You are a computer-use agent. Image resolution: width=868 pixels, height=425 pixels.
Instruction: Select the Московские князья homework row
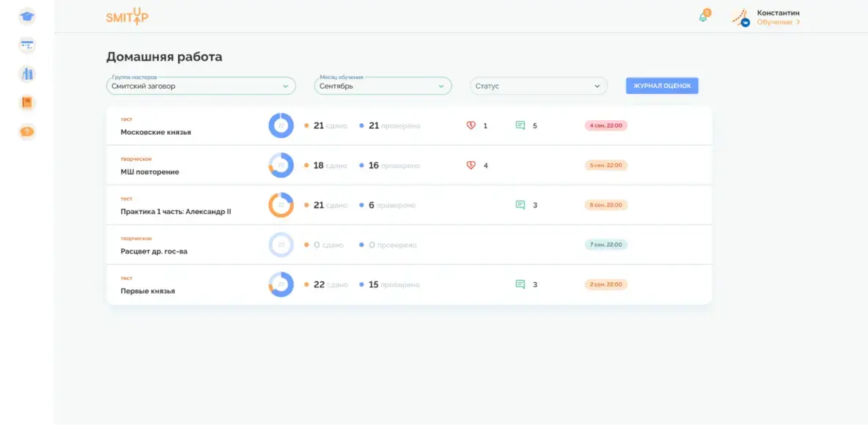coord(155,133)
